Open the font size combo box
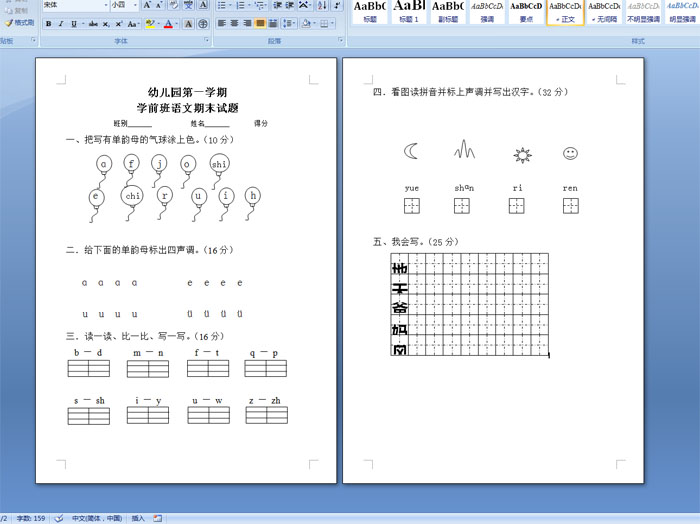The image size is (700, 524). click(124, 5)
